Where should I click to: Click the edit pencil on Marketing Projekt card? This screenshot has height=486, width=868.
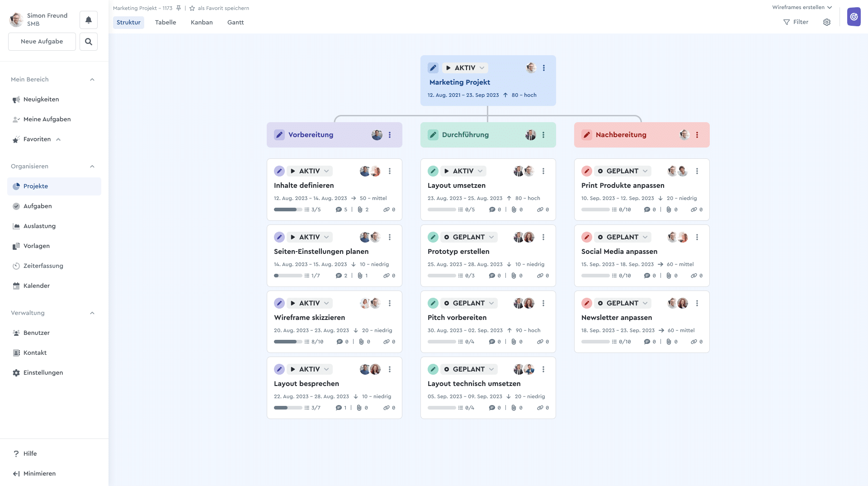tap(433, 68)
